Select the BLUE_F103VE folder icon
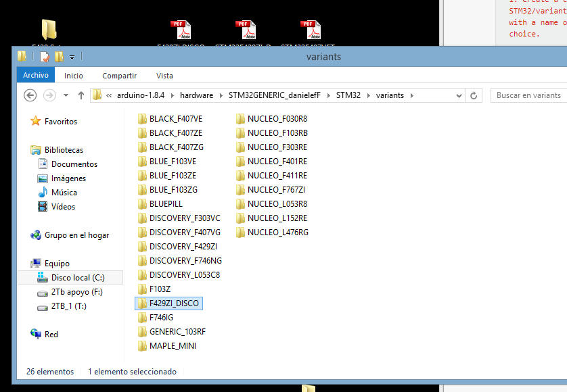Screen dimensions: 567x392 tap(142, 162)
